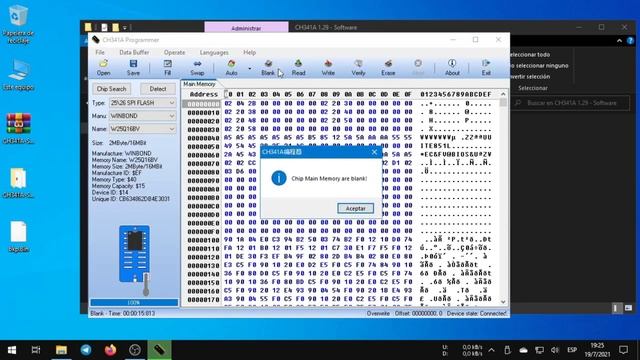The width and height of the screenshot is (640, 360).
Task: Click the Device state Connected status text
Action: tap(477, 313)
